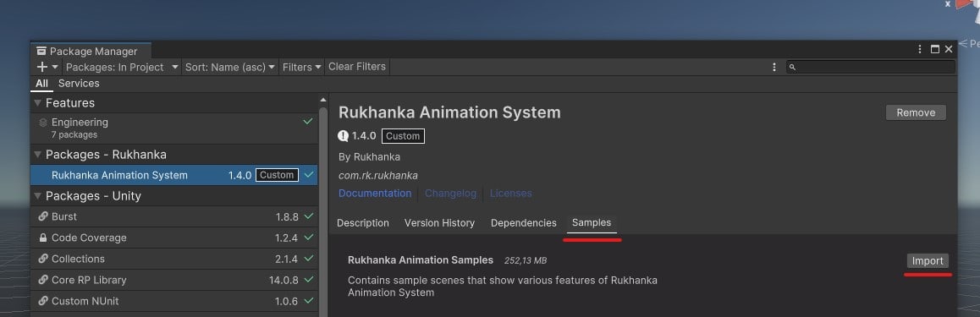Select Rukhanka Animation System package row
Image resolution: width=980 pixels, height=317 pixels.
coord(174,175)
